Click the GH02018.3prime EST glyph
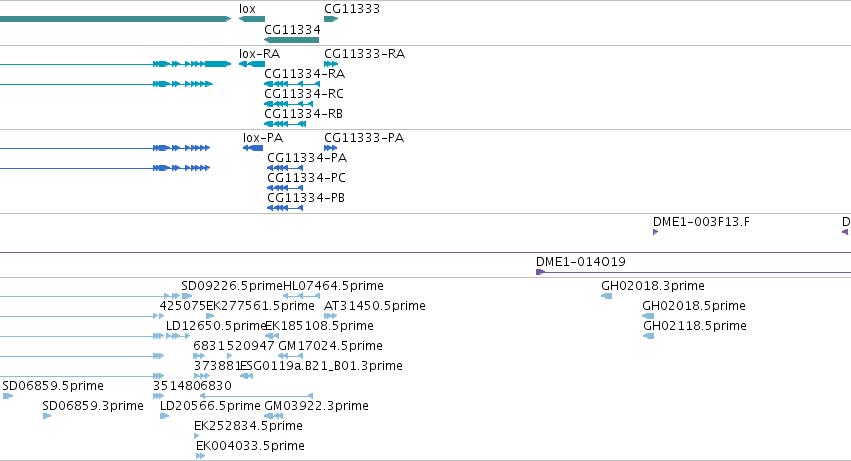Screen dimensions: 851x461 [x=607, y=296]
